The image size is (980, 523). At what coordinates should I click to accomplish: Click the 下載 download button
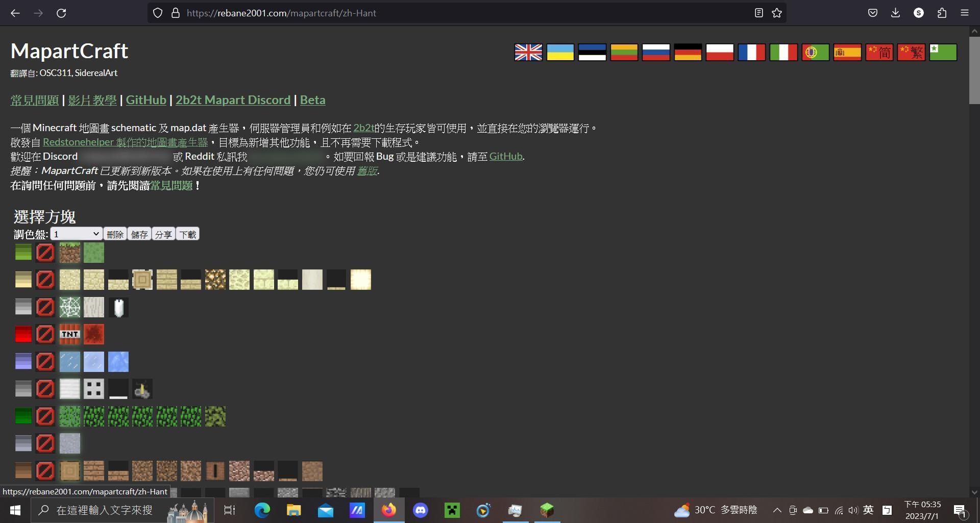tap(187, 234)
